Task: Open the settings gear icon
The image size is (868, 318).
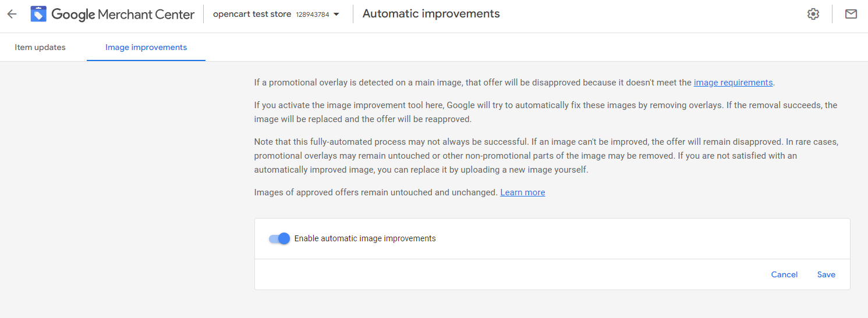Action: pos(813,14)
